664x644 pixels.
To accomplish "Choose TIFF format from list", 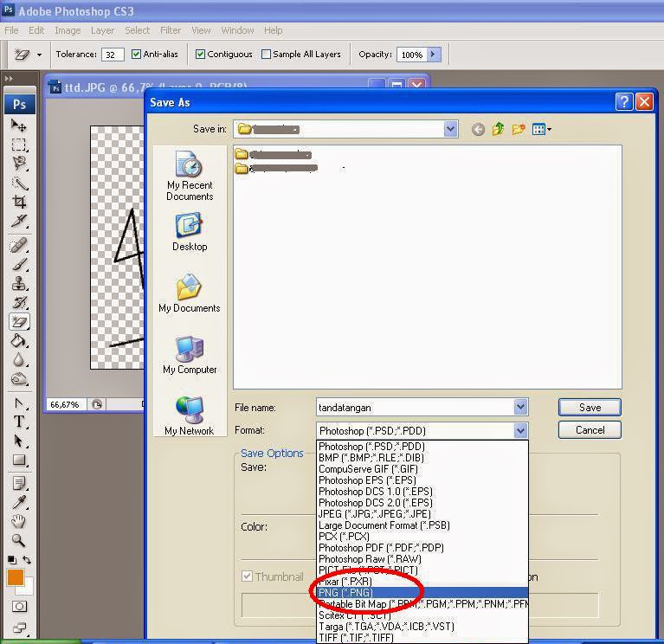I will pos(422,637).
